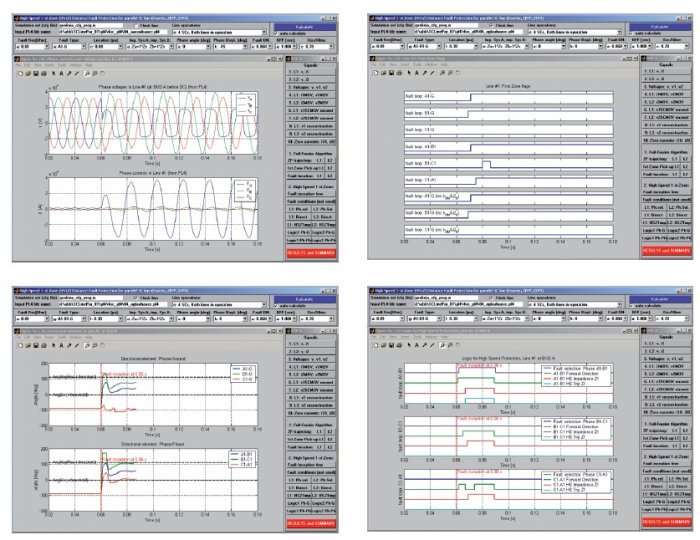The image size is (700, 540).
Task: Click RESULTS and SUMMARY button beside phase voltages plot
Action: pyautogui.click(x=311, y=253)
